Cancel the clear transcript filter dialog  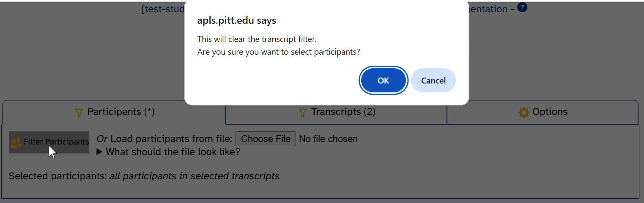point(433,80)
